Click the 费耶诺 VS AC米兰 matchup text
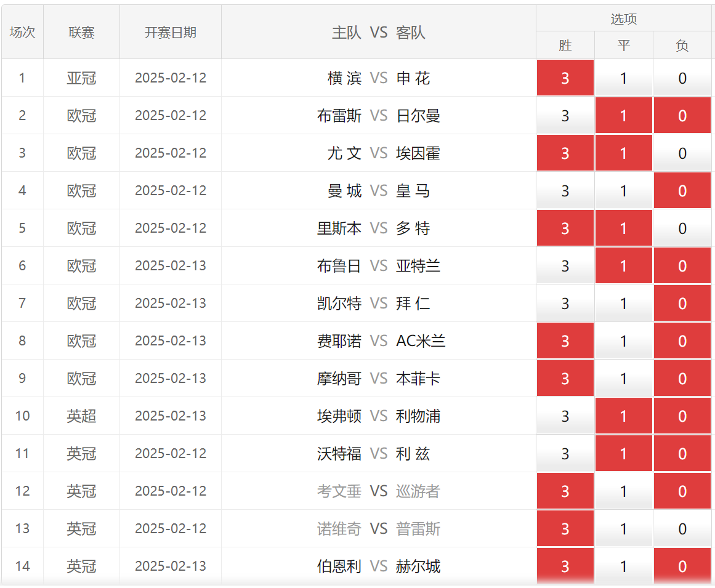 [381, 341]
